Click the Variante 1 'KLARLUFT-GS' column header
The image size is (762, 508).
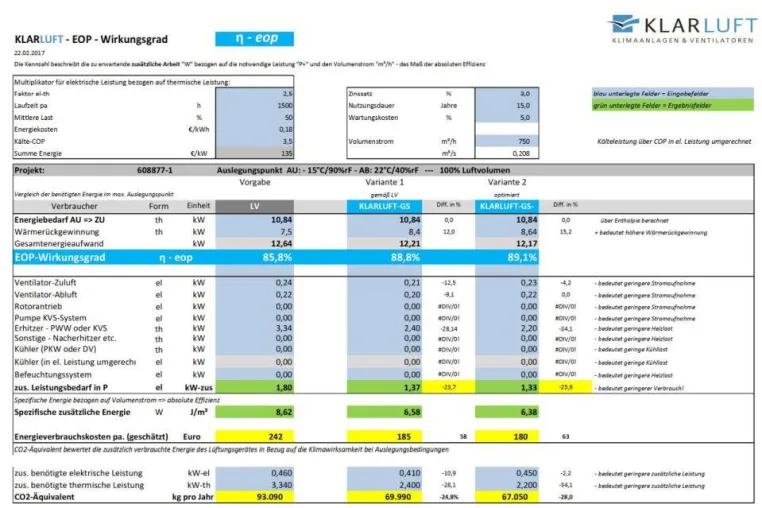[384, 206]
